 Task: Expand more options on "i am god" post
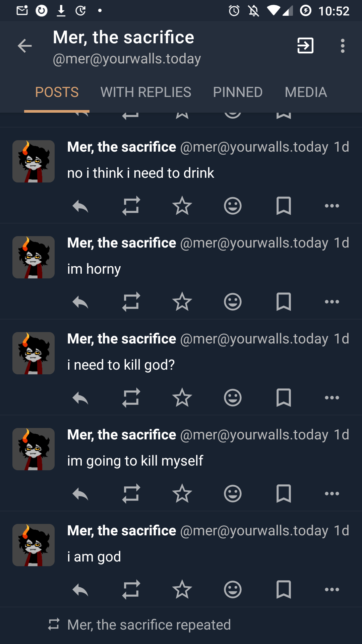pyautogui.click(x=332, y=590)
